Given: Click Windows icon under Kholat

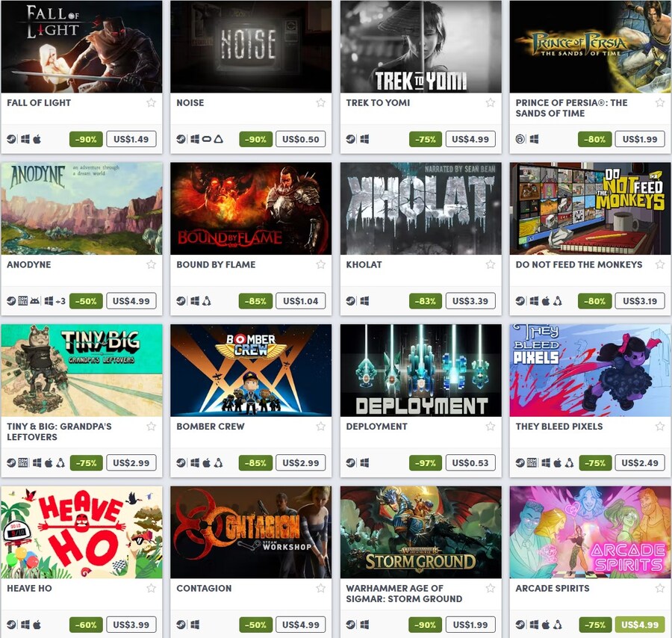Looking at the screenshot, I should coord(364,301).
